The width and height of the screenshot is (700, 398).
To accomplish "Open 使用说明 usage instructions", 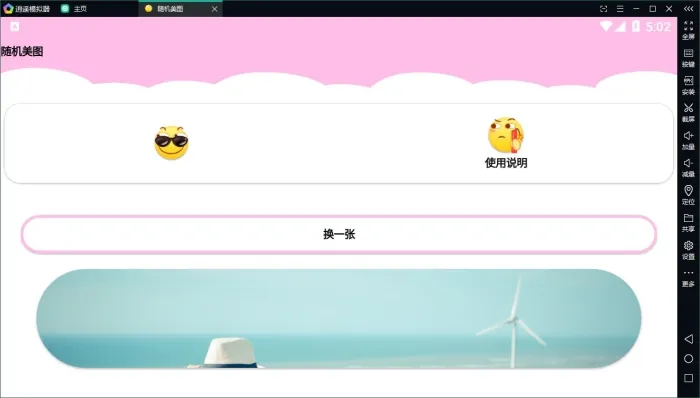I will 506,143.
